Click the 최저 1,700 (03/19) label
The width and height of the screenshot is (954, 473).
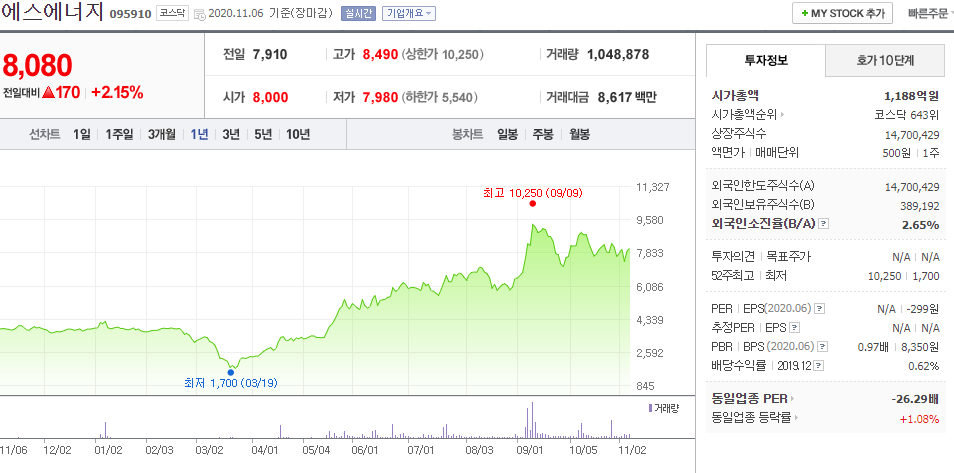point(231,383)
